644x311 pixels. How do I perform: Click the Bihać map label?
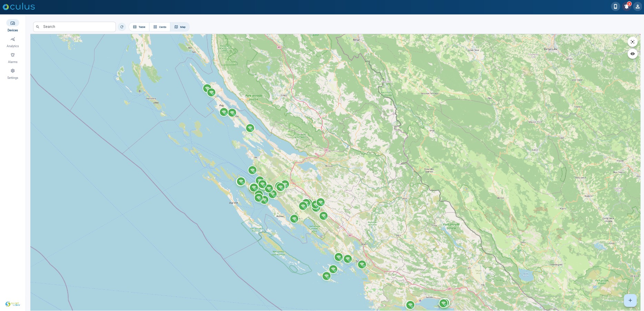(356, 40)
